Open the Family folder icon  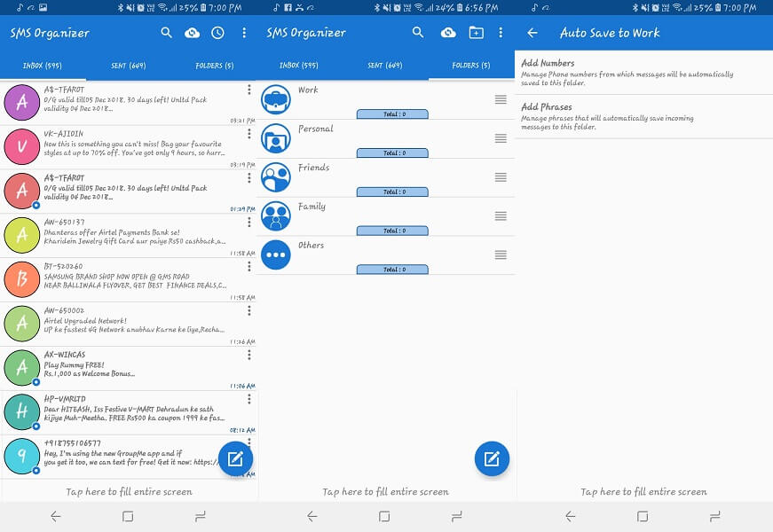point(276,215)
